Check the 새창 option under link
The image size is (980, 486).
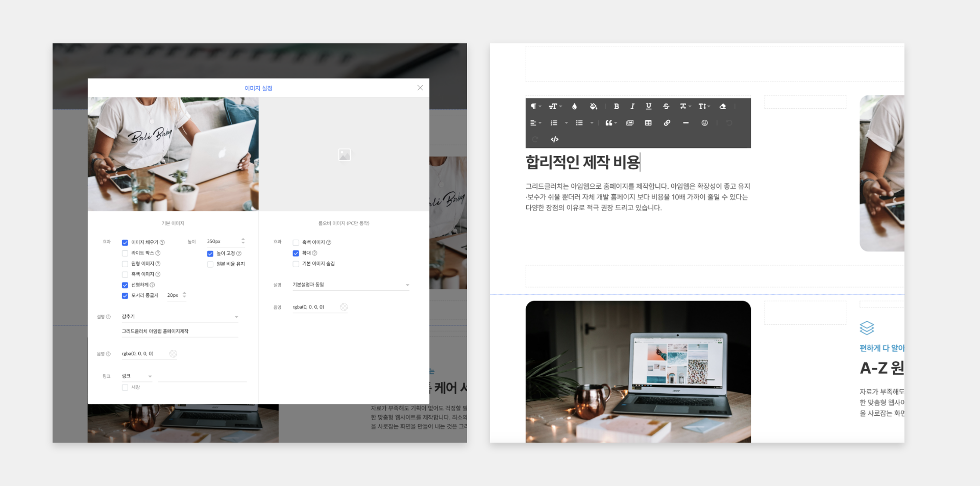125,388
